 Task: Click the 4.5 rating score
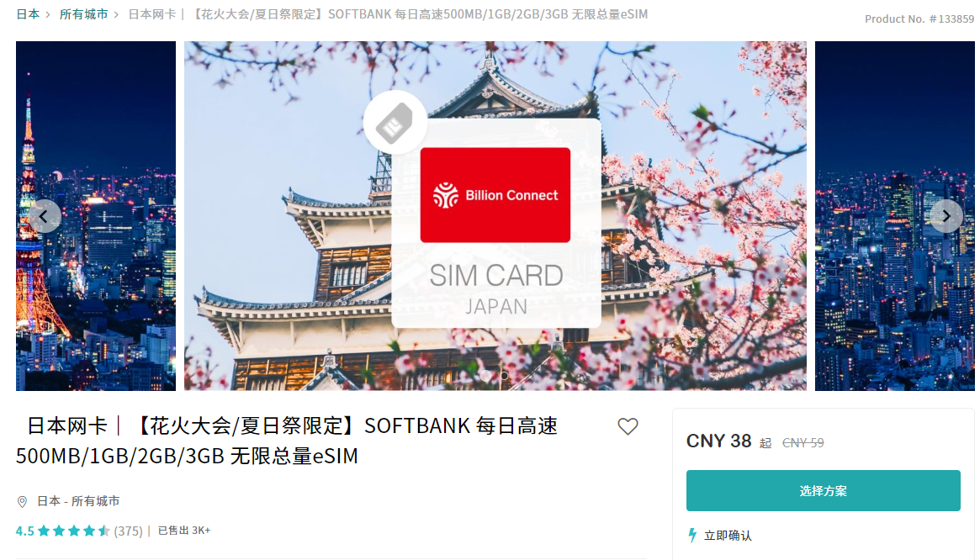pos(25,531)
